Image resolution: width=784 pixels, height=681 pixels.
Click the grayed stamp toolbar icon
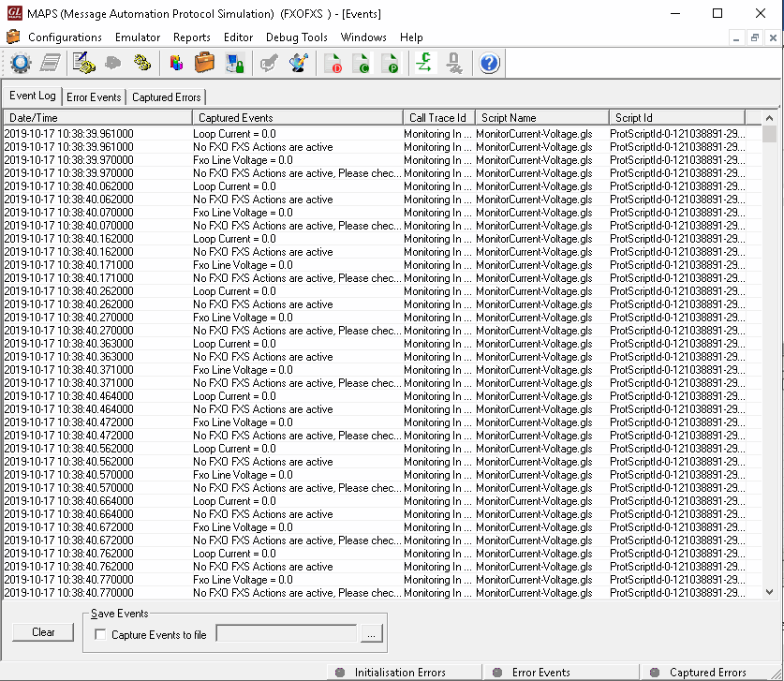pyautogui.click(x=454, y=64)
